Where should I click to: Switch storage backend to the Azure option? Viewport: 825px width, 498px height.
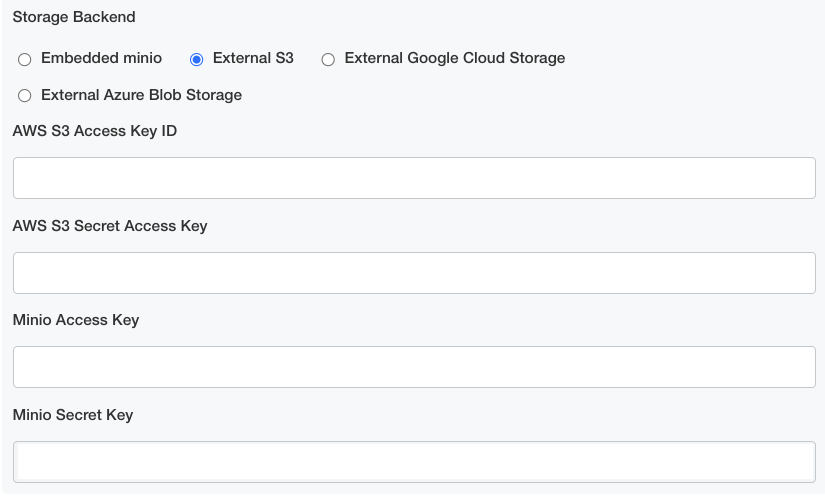coord(25,96)
